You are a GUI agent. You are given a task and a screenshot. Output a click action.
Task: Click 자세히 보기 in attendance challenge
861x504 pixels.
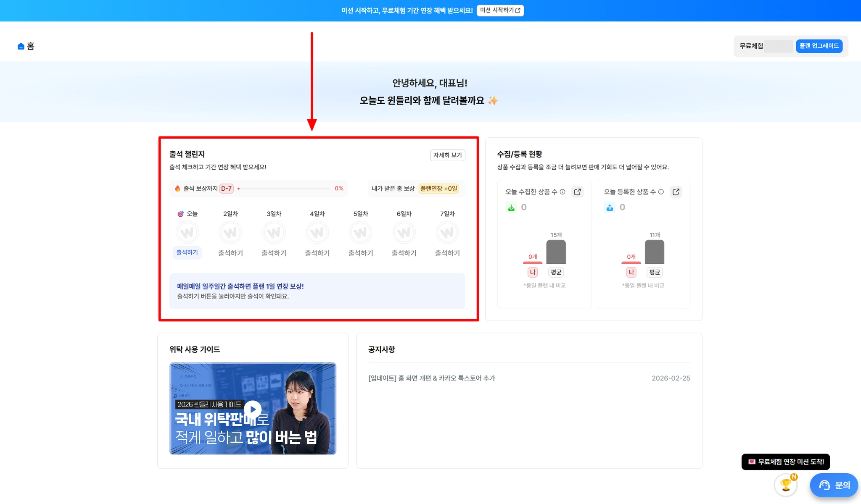pos(447,155)
